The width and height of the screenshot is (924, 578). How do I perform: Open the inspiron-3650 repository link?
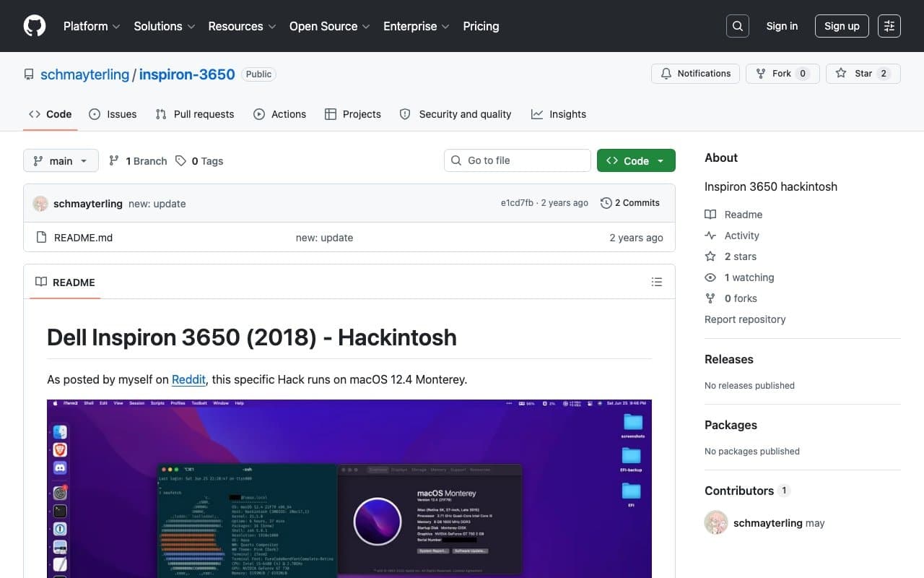(x=187, y=74)
